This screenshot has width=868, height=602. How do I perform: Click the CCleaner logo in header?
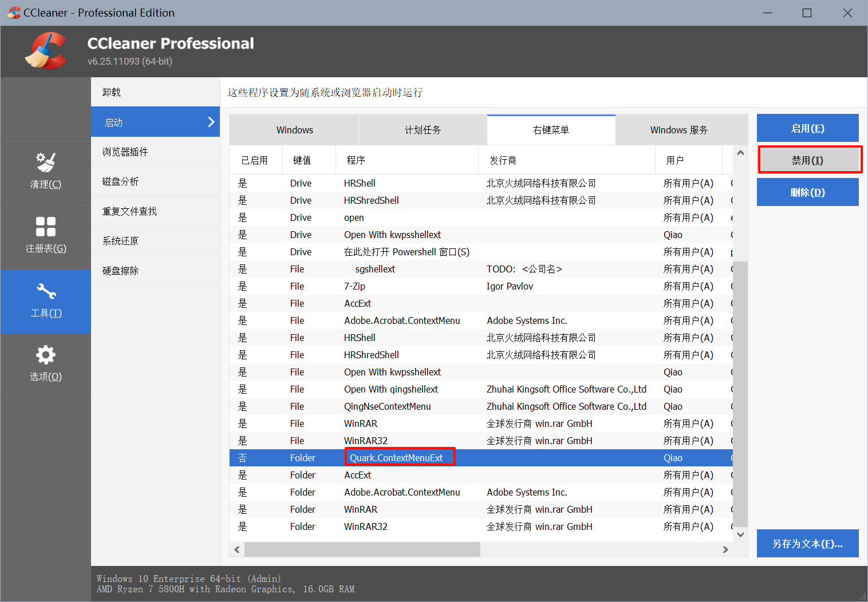coord(46,52)
